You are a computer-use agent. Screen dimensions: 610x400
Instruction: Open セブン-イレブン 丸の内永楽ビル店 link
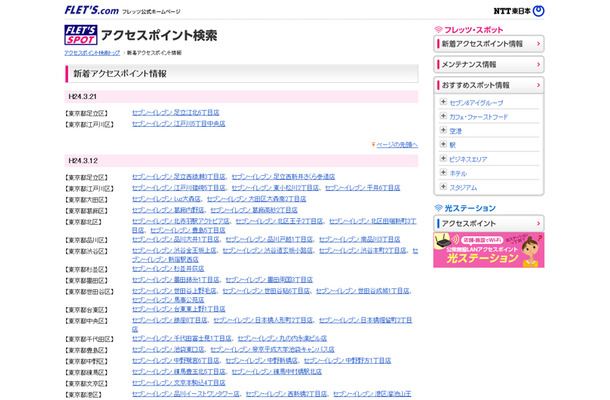coord(282,339)
